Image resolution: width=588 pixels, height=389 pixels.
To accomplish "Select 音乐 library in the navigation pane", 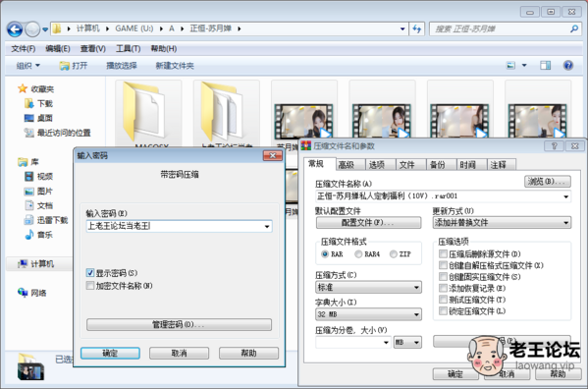I will click(x=38, y=235).
